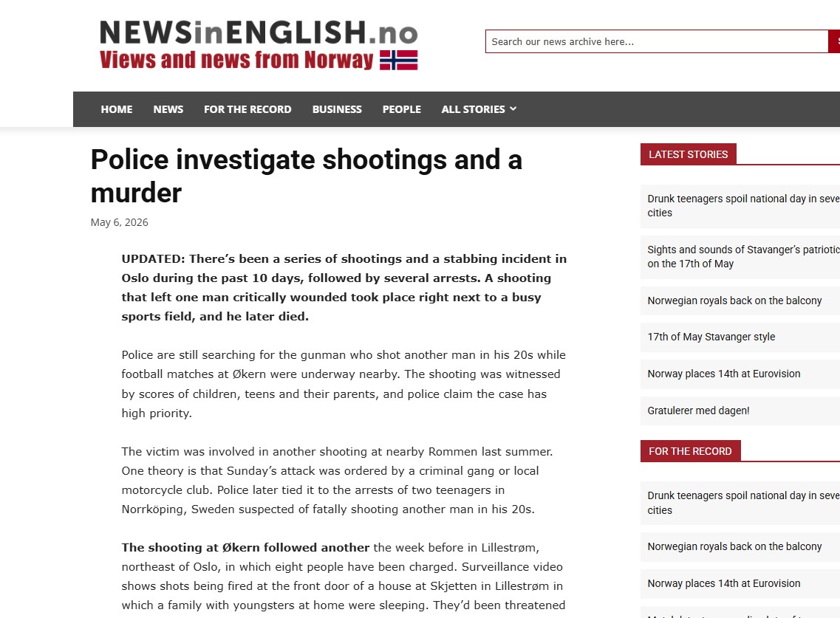Navigate to the Business section
This screenshot has height=618, width=840.
pos(337,109)
